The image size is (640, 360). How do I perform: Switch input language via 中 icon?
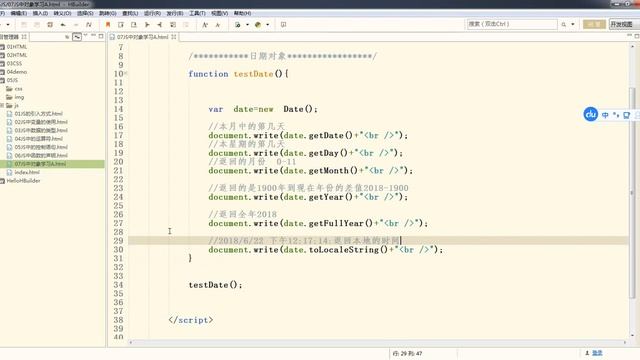tap(605, 115)
